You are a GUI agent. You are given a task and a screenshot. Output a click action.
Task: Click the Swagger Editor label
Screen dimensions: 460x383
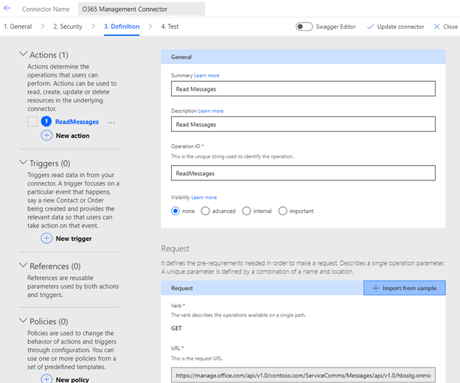point(336,27)
